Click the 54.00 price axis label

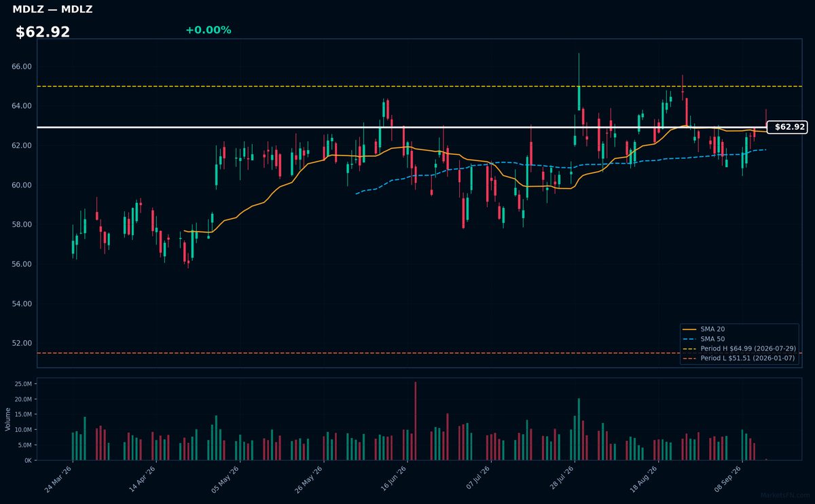coord(22,303)
